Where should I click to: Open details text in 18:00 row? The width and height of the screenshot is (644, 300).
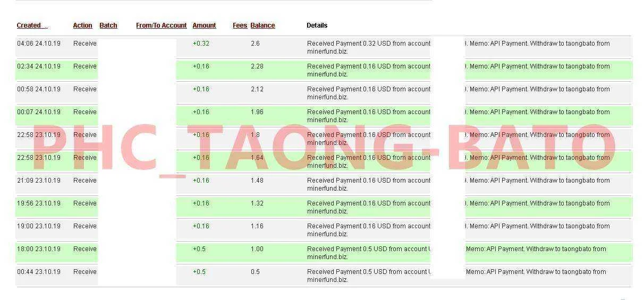(x=368, y=253)
